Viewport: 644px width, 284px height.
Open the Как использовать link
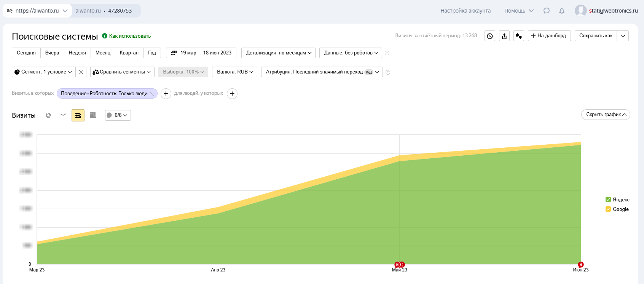130,36
